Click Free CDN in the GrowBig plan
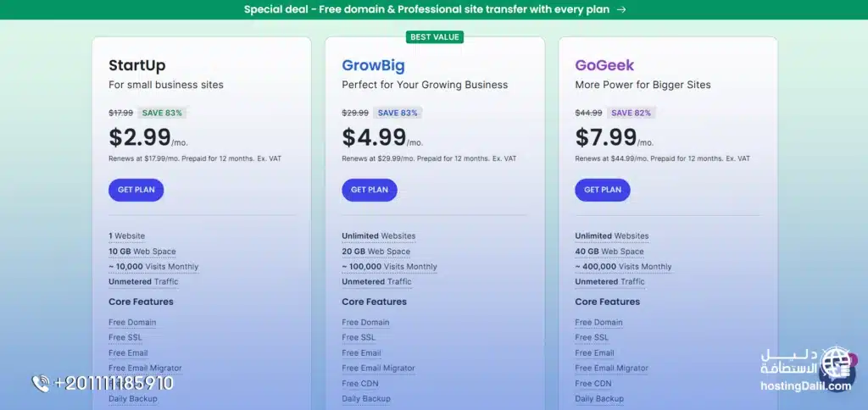 click(361, 383)
